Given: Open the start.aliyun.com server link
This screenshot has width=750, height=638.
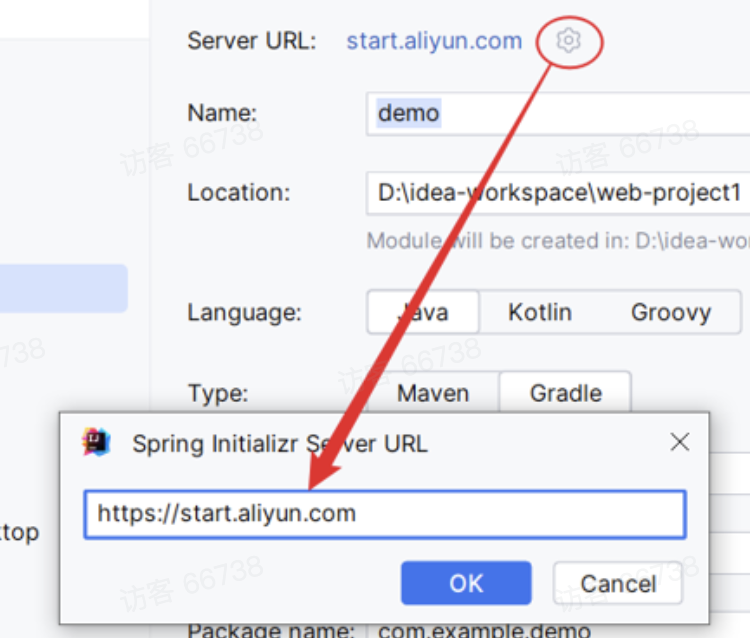Looking at the screenshot, I should [434, 41].
